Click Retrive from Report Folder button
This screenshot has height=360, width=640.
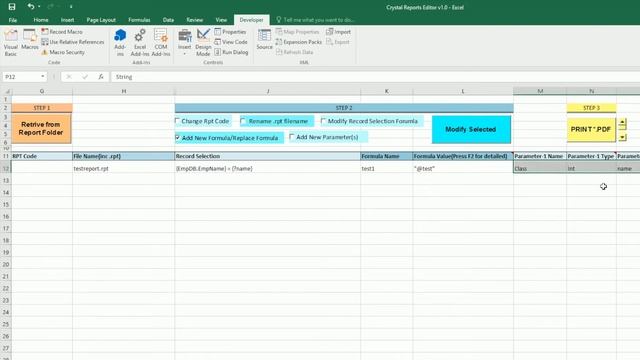[x=41, y=129]
